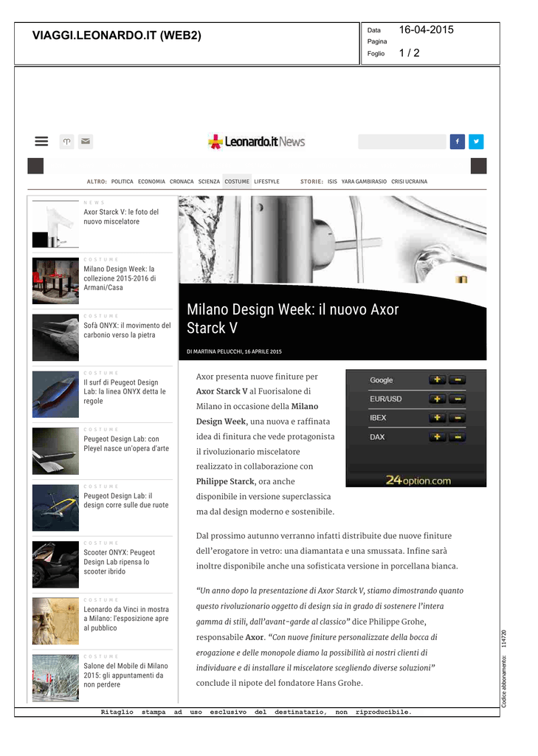Click the minus button for Google
538x756 pixels.
pos(457,380)
